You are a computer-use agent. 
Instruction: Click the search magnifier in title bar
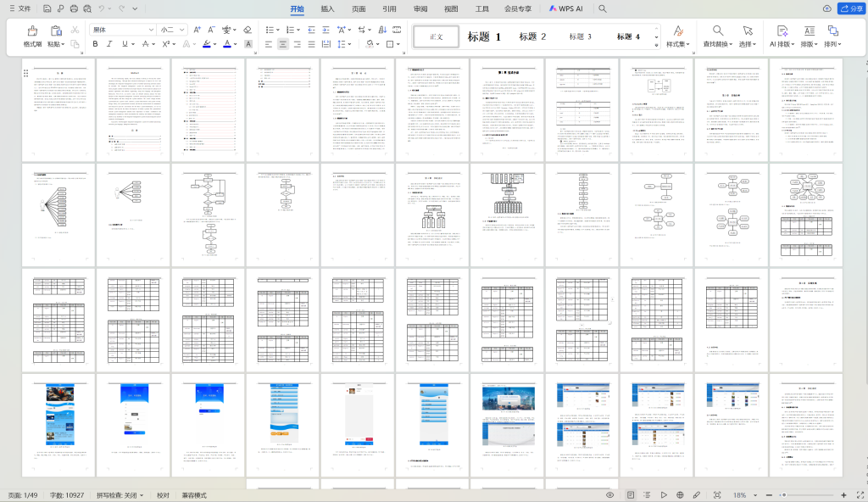[603, 8]
